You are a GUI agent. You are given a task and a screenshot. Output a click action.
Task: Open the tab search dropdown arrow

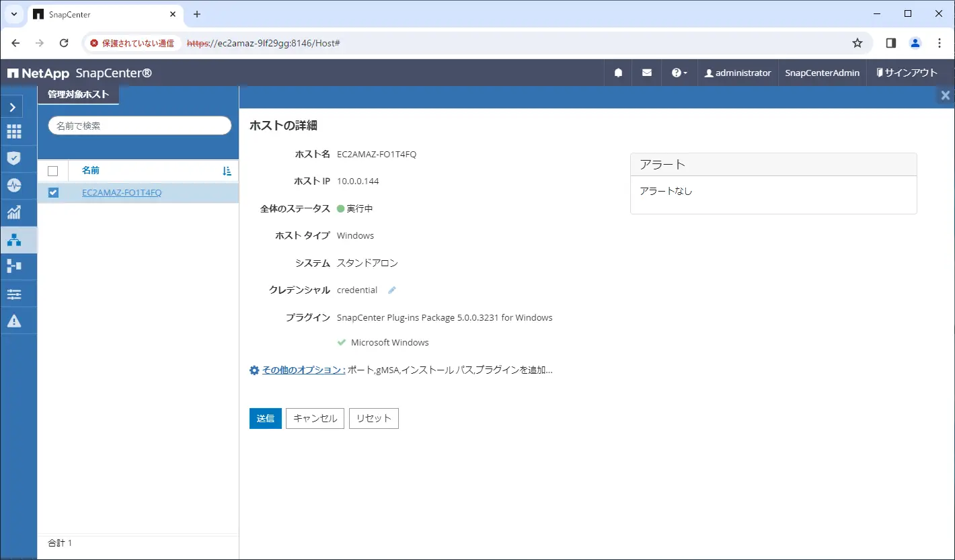pos(14,14)
